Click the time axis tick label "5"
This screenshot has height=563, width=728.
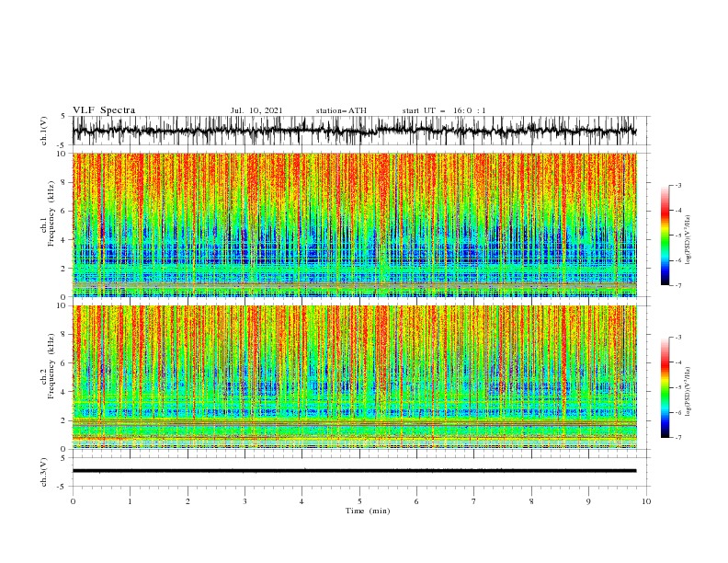point(359,501)
